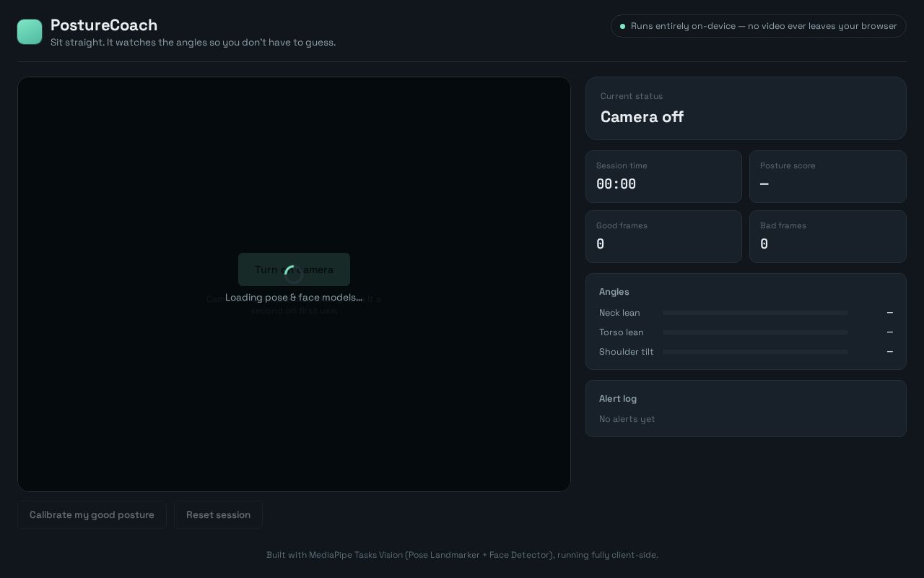Click the Posture score dash value
The height and width of the screenshot is (578, 924).
point(764,184)
